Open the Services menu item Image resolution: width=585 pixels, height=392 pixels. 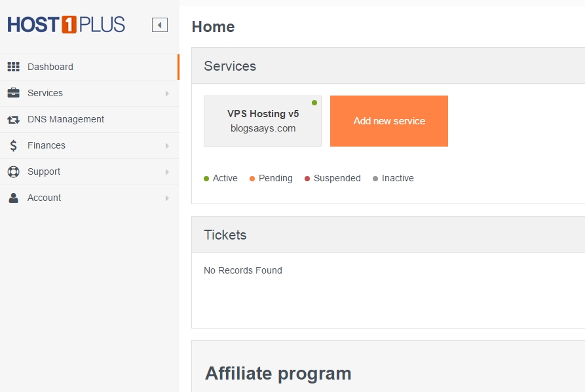coord(90,93)
